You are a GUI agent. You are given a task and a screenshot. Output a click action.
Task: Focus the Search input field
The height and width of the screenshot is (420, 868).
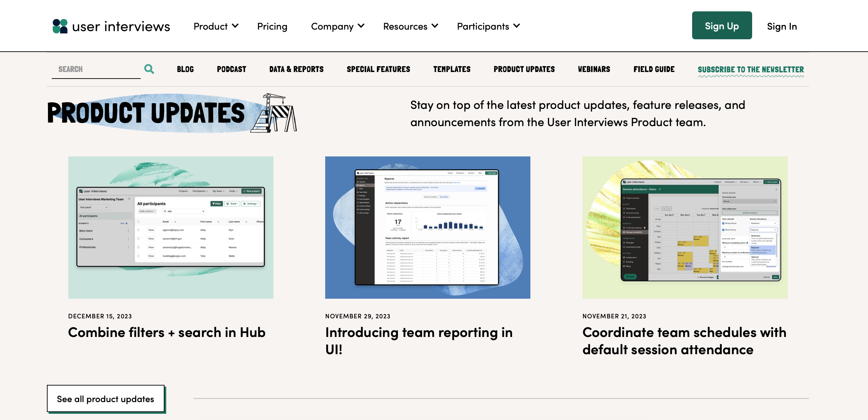pyautogui.click(x=96, y=69)
